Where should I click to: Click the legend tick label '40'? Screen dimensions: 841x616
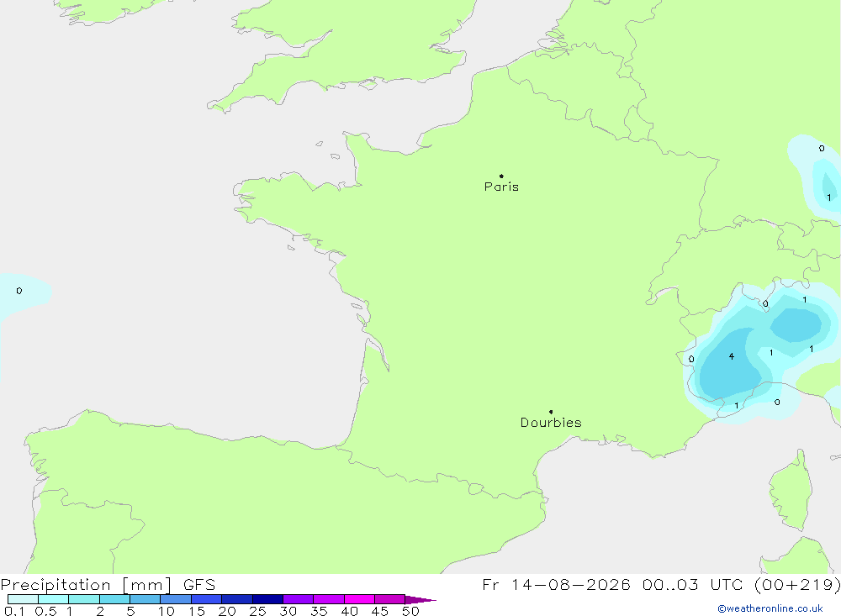click(349, 611)
